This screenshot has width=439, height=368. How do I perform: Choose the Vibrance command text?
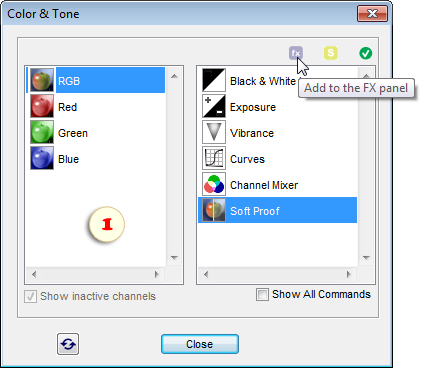coord(252,133)
